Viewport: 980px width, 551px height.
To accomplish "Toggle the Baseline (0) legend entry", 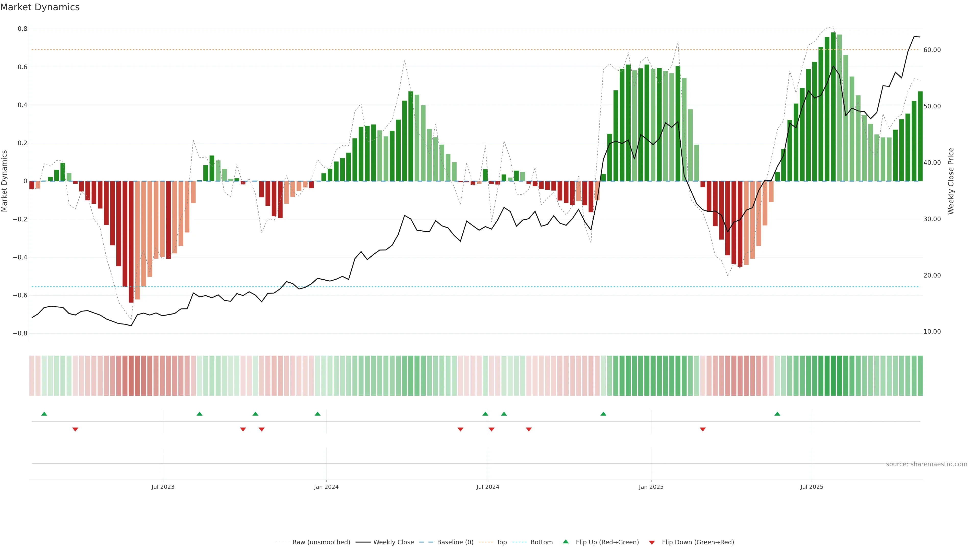I will click(x=455, y=542).
